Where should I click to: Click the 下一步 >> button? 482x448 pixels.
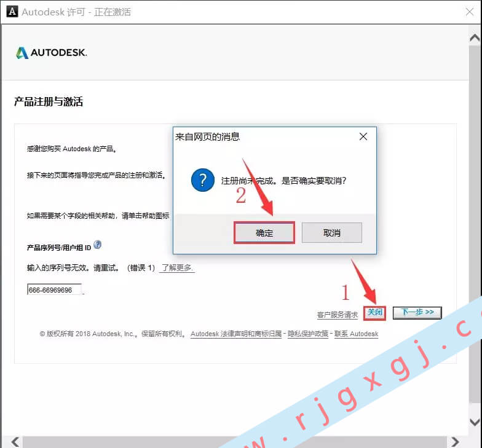[417, 312]
